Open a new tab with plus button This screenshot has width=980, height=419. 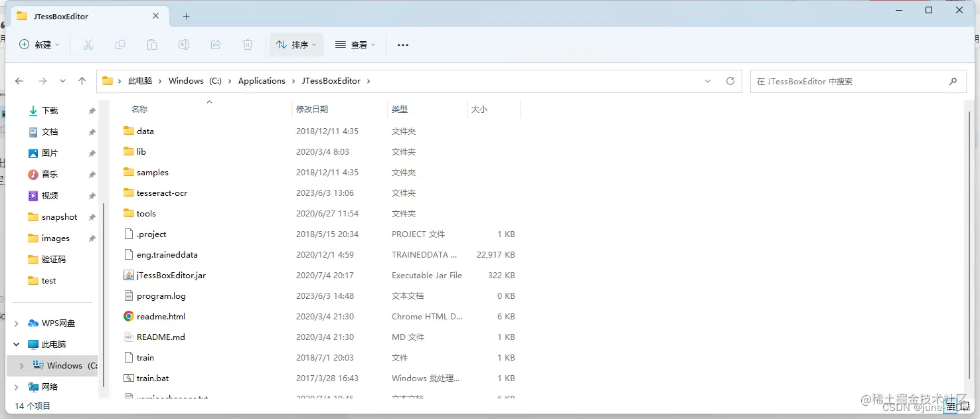tap(187, 16)
